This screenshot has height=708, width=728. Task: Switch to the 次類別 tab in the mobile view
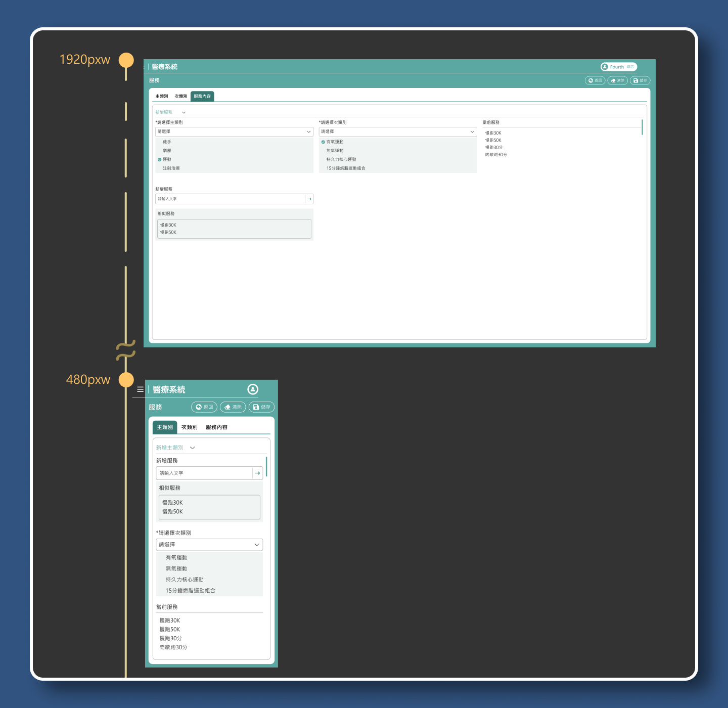[x=190, y=427]
